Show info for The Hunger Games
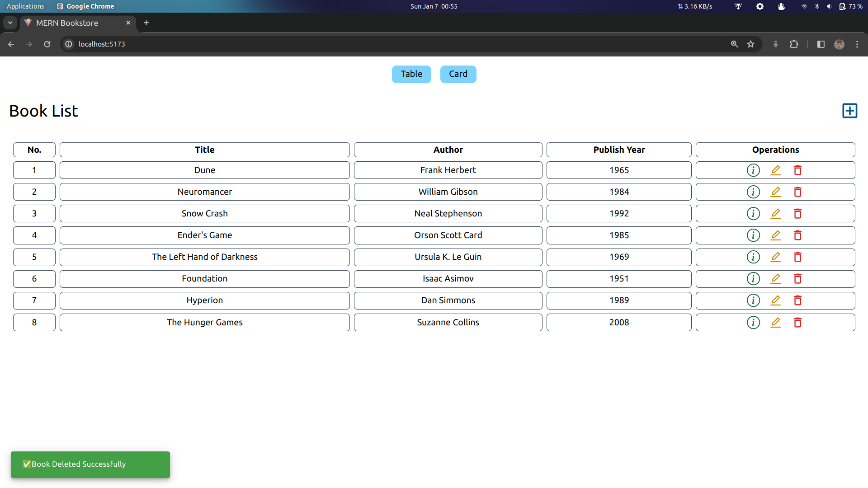The image size is (868, 488). tap(753, 322)
